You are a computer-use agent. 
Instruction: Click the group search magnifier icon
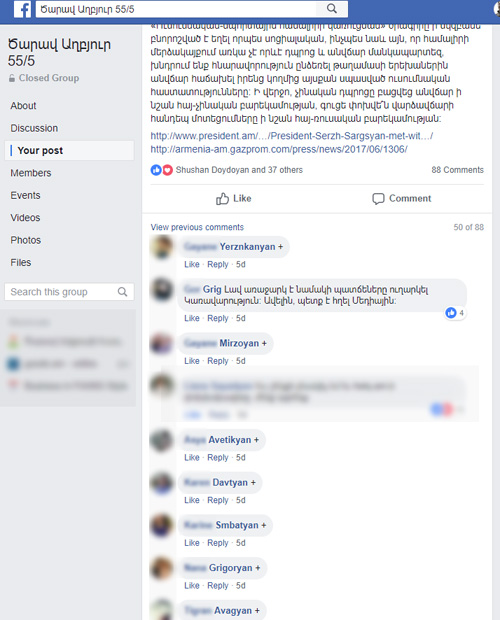123,292
